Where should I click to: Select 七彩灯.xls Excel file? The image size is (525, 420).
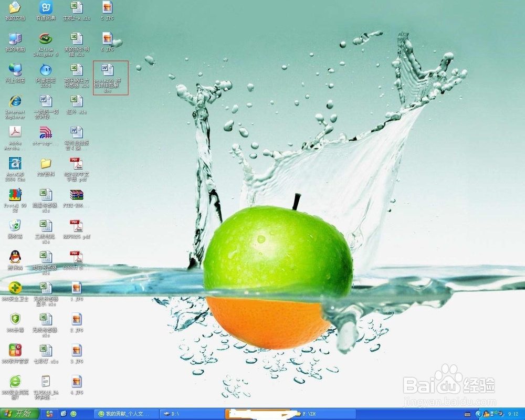point(46,354)
